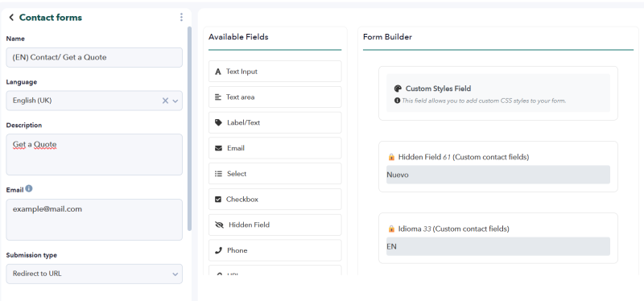Image resolution: width=644 pixels, height=301 pixels.
Task: Expand the Language dropdown chevron
Action: coord(175,101)
